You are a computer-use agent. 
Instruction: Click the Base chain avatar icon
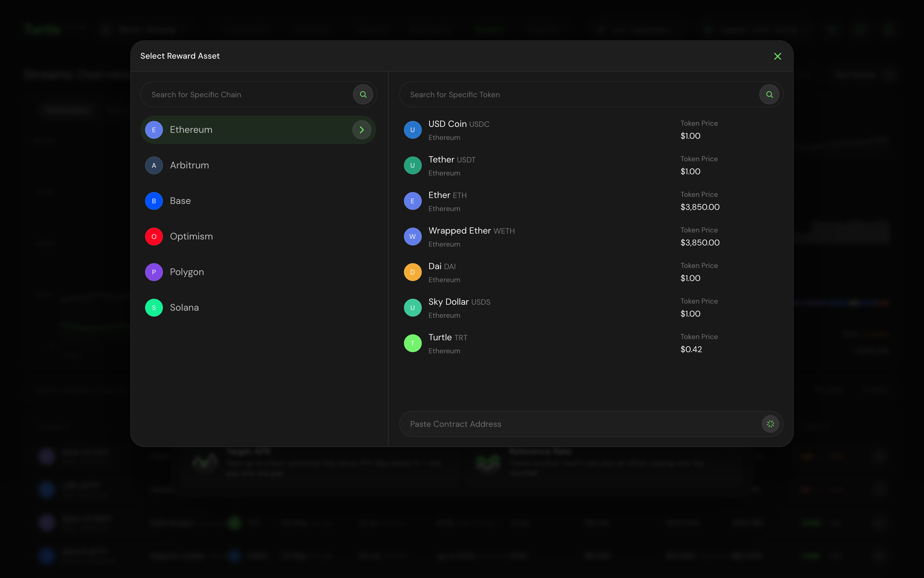point(154,201)
